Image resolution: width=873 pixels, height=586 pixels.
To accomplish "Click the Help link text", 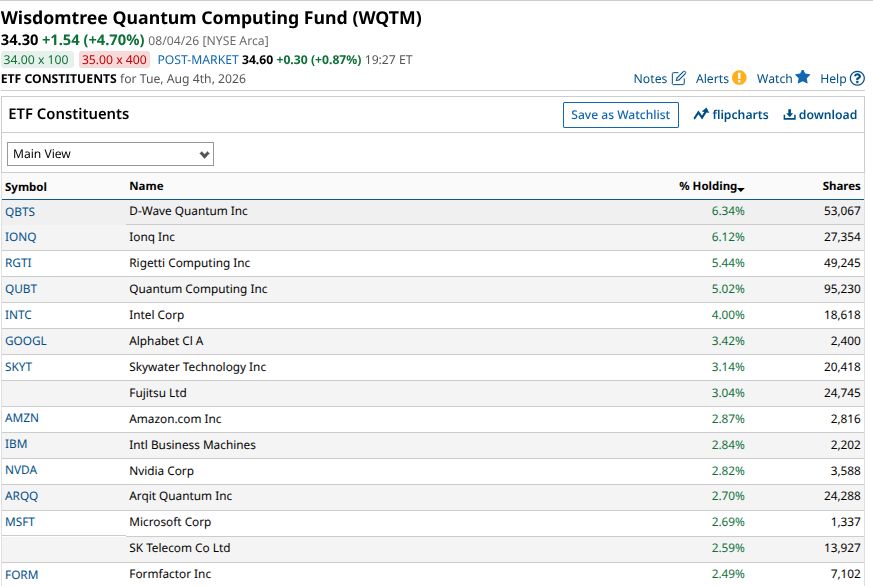I will tap(833, 78).
